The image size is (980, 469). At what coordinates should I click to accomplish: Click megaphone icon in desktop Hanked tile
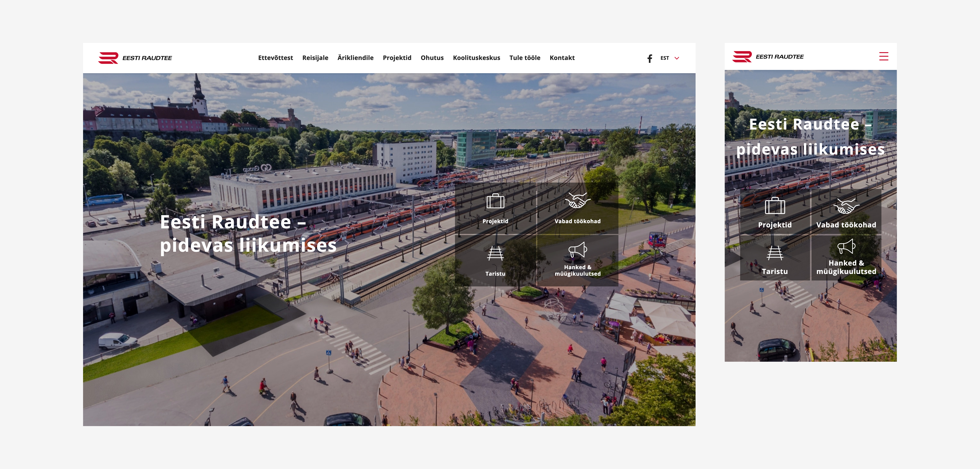point(577,250)
